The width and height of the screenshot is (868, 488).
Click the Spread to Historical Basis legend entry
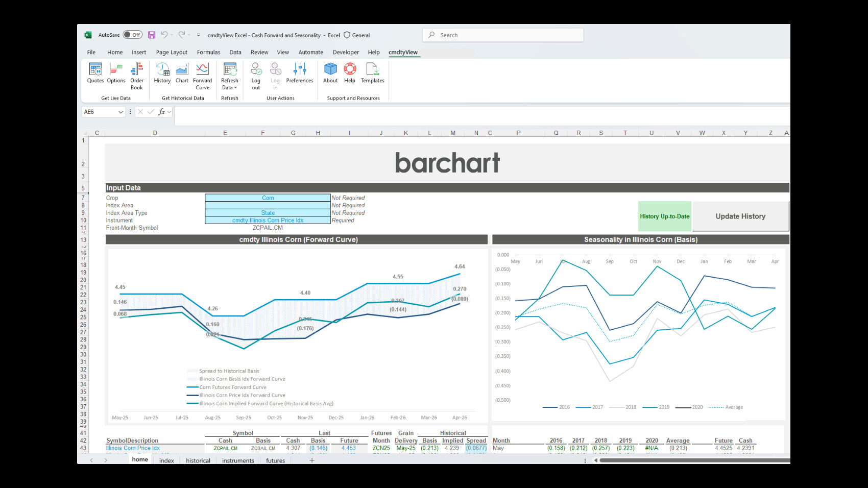(x=223, y=371)
